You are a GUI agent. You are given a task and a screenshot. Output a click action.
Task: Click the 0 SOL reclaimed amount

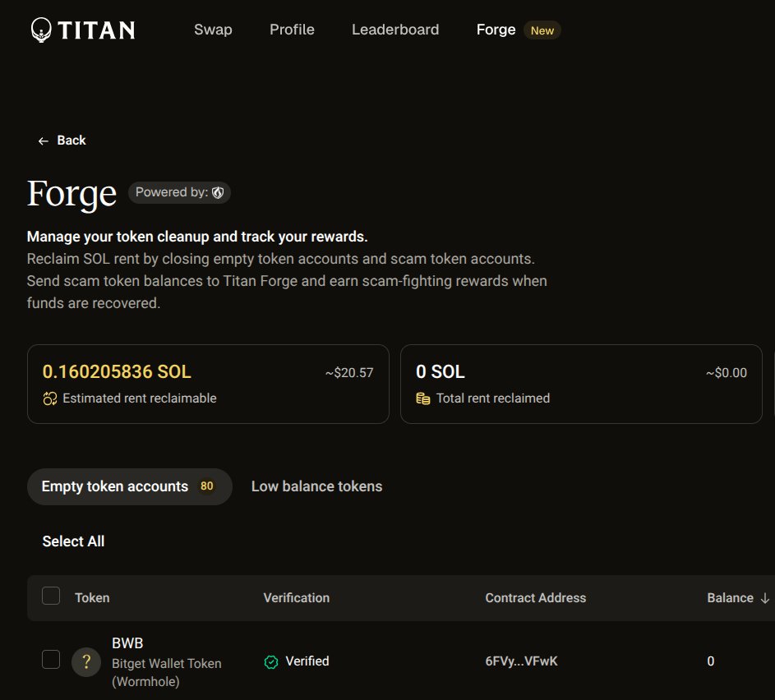(441, 372)
